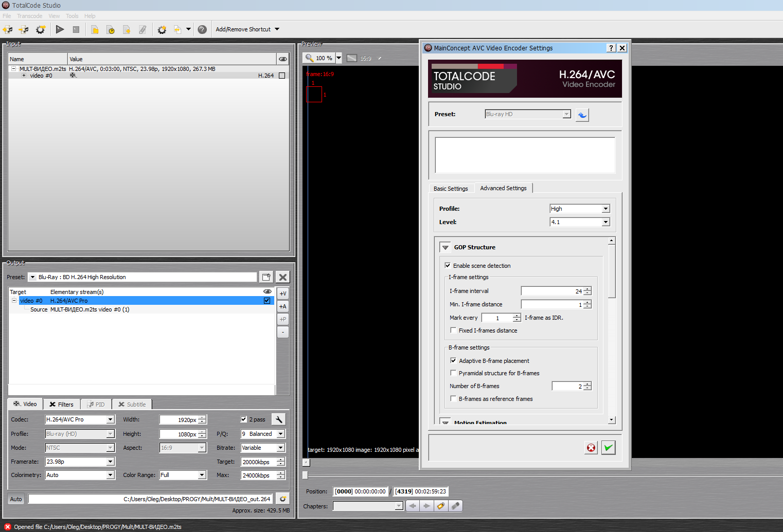Go to previous chapter arrow
This screenshot has height=532, width=783.
pyautogui.click(x=413, y=506)
